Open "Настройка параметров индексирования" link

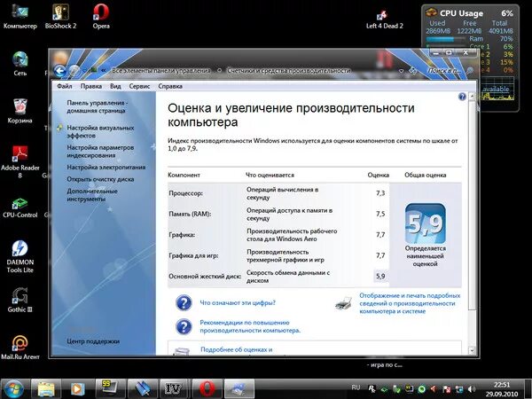(x=100, y=152)
